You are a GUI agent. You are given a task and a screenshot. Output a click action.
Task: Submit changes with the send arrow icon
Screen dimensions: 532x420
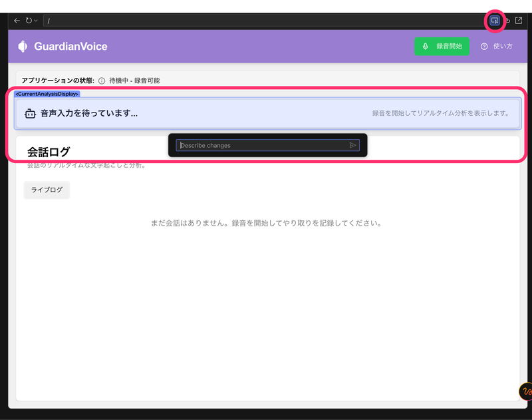pos(353,145)
